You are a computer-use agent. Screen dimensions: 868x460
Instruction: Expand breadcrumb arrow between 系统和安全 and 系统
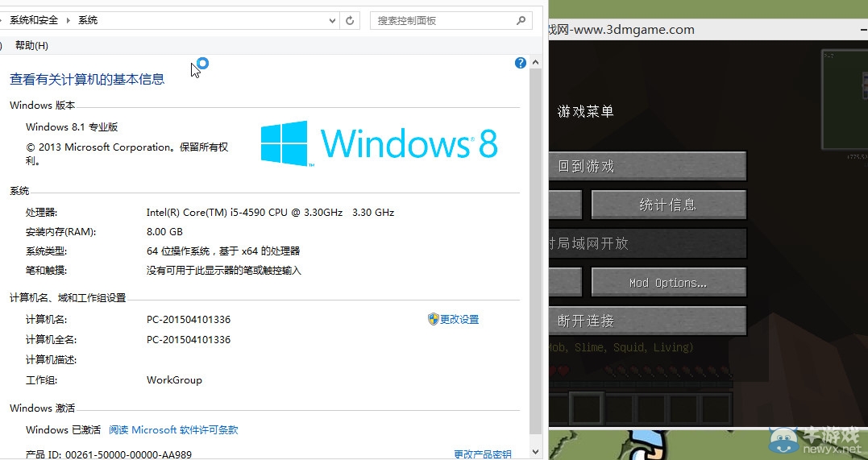tap(68, 20)
